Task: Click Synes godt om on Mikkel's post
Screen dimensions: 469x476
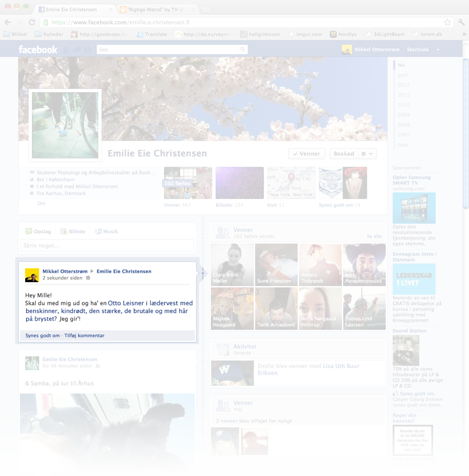Action: (x=43, y=335)
